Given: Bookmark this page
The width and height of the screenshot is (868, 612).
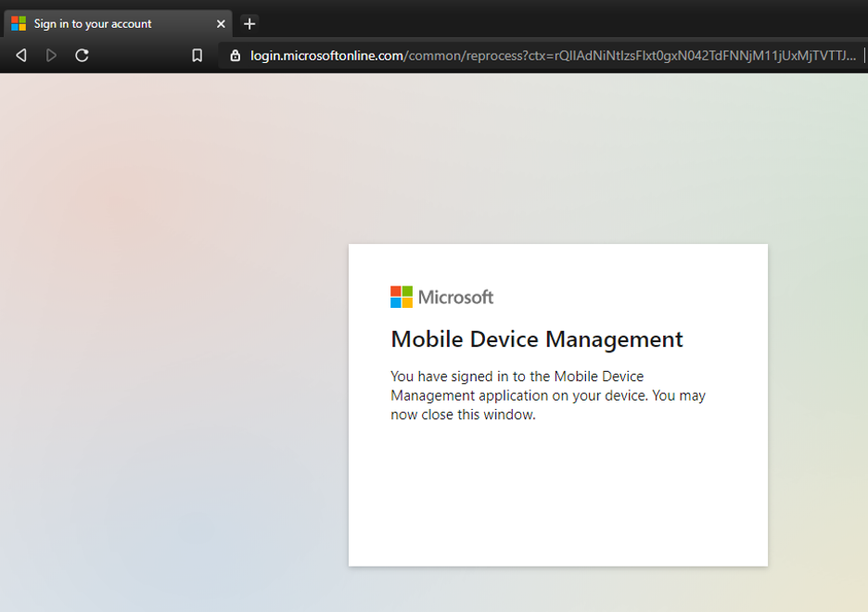Looking at the screenshot, I should click(198, 56).
